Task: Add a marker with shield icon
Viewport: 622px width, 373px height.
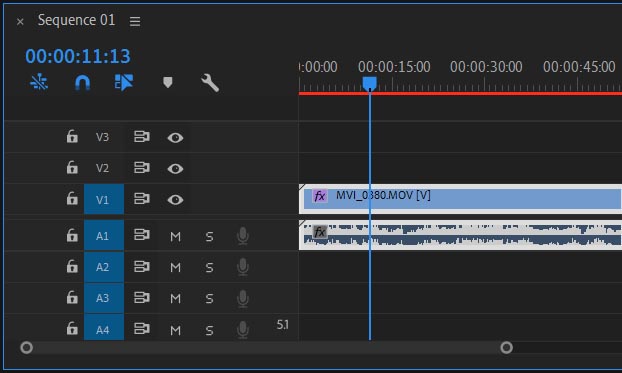Action: (168, 83)
